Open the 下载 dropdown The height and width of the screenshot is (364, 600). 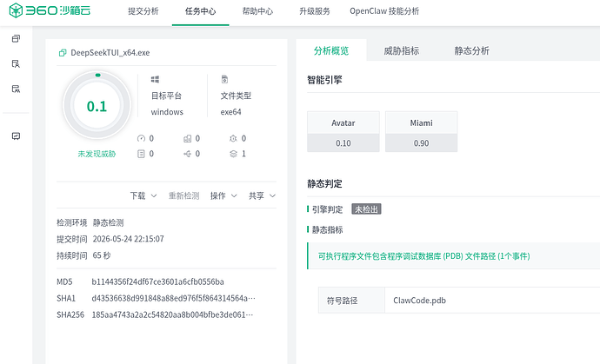(x=143, y=195)
